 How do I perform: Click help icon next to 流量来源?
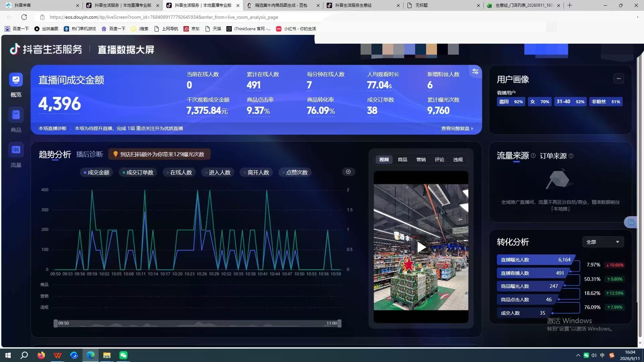(x=533, y=156)
